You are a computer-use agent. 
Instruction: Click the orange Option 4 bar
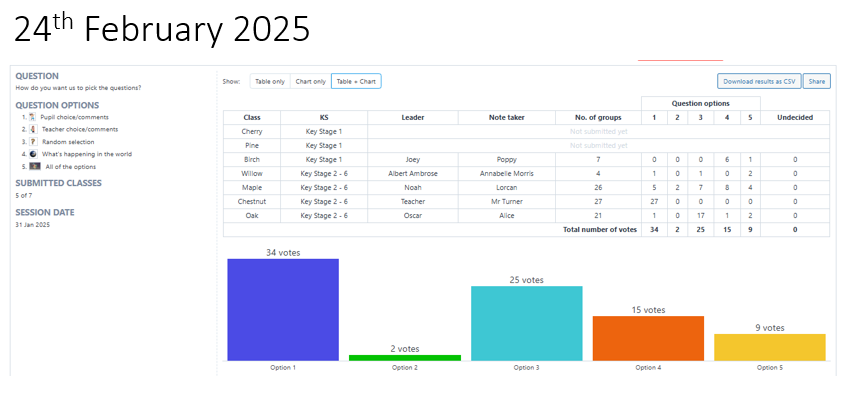[648, 338]
